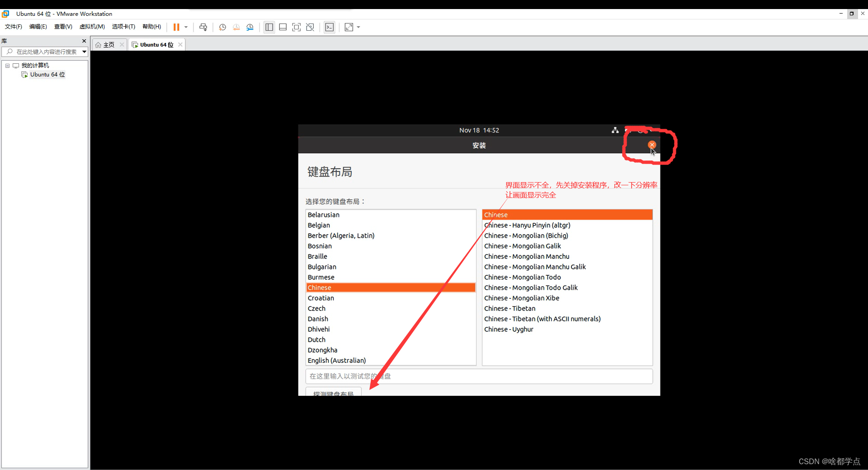Image resolution: width=868 pixels, height=470 pixels.
Task: Select Chinese in the left layout list
Action: [x=391, y=287]
